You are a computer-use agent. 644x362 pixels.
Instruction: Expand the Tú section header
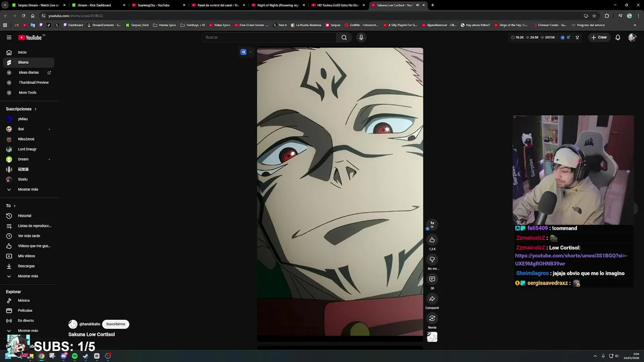[x=11, y=206]
